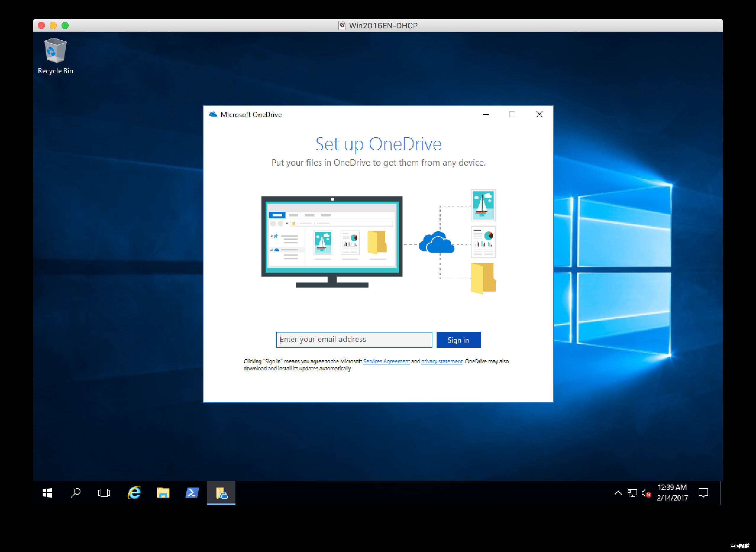
Task: Show hidden tray icons chevron
Action: 618,493
